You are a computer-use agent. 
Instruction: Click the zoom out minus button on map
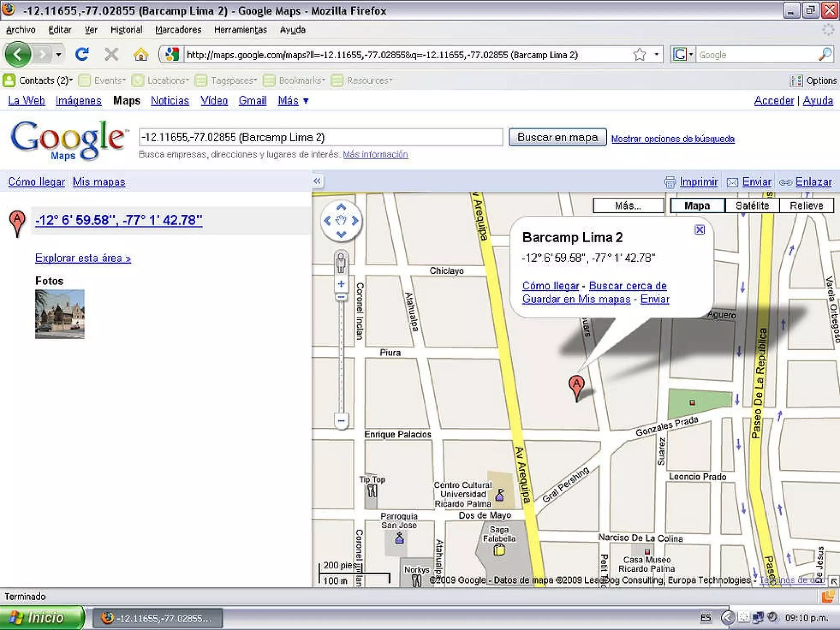pos(341,420)
